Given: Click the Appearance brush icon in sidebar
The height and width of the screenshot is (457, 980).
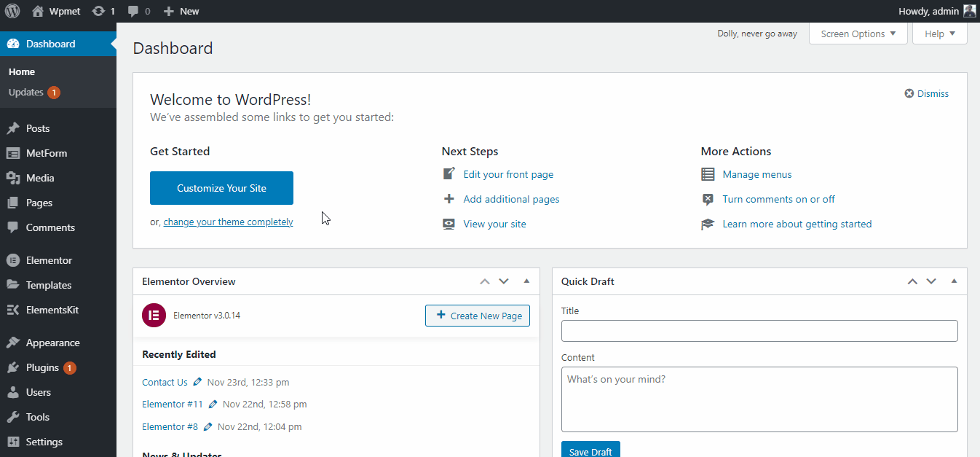Looking at the screenshot, I should click(13, 343).
